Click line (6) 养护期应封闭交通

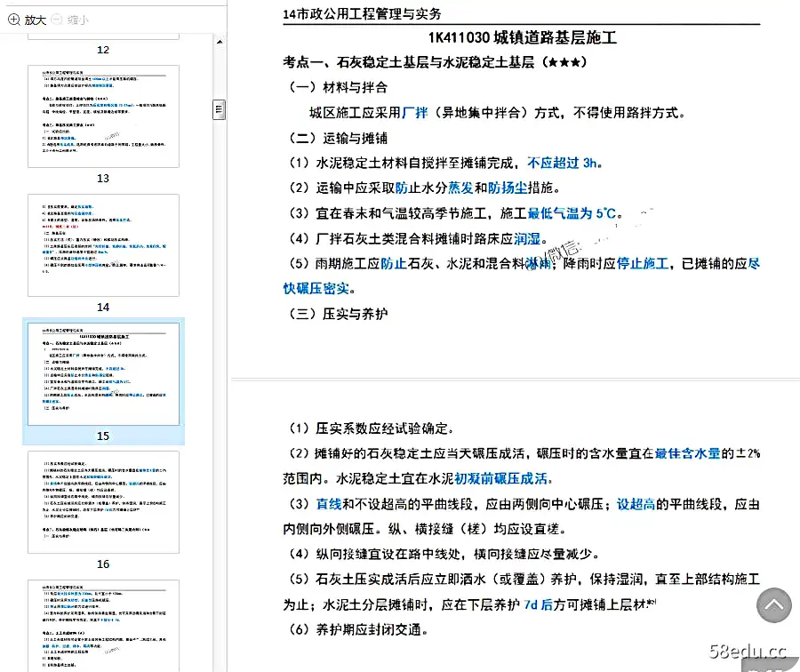(358, 629)
